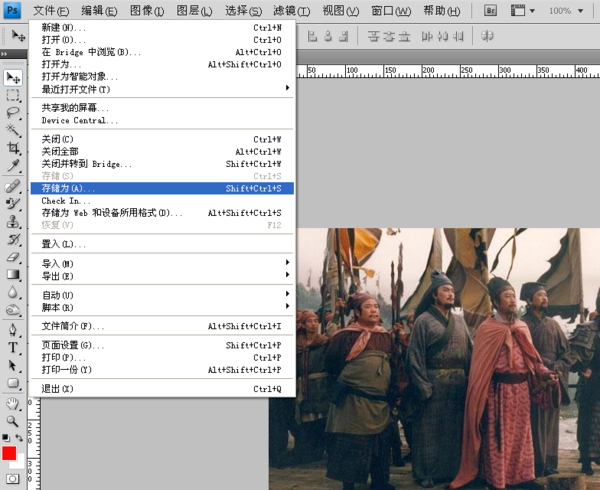The height and width of the screenshot is (490, 600).
Task: Choose Device Central menu entry
Action: [162, 120]
